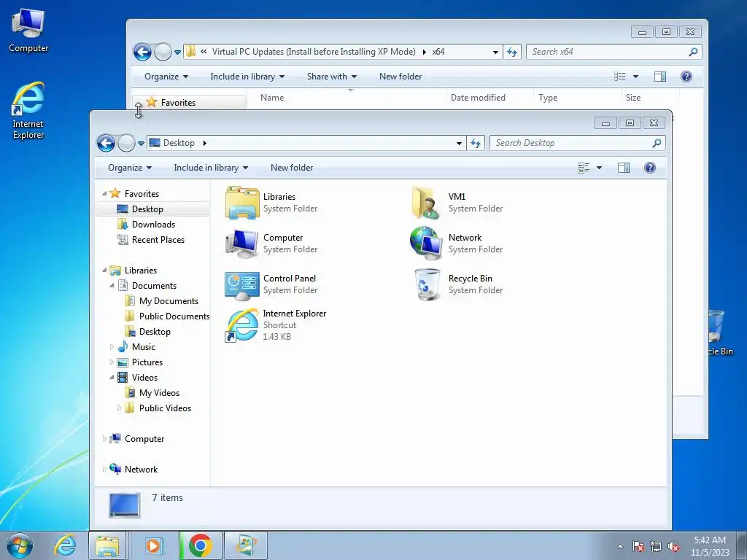Open the Libraries system folder icon
Image resolution: width=747 pixels, height=560 pixels.
(x=242, y=203)
